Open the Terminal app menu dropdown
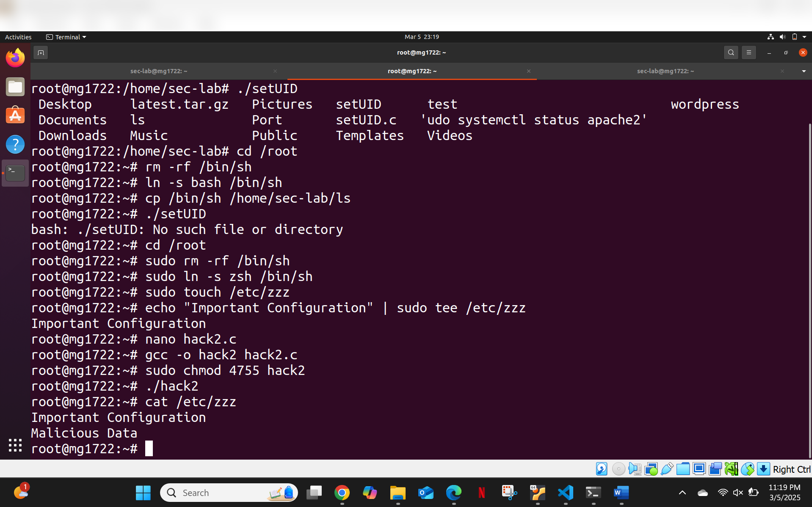 (x=66, y=37)
